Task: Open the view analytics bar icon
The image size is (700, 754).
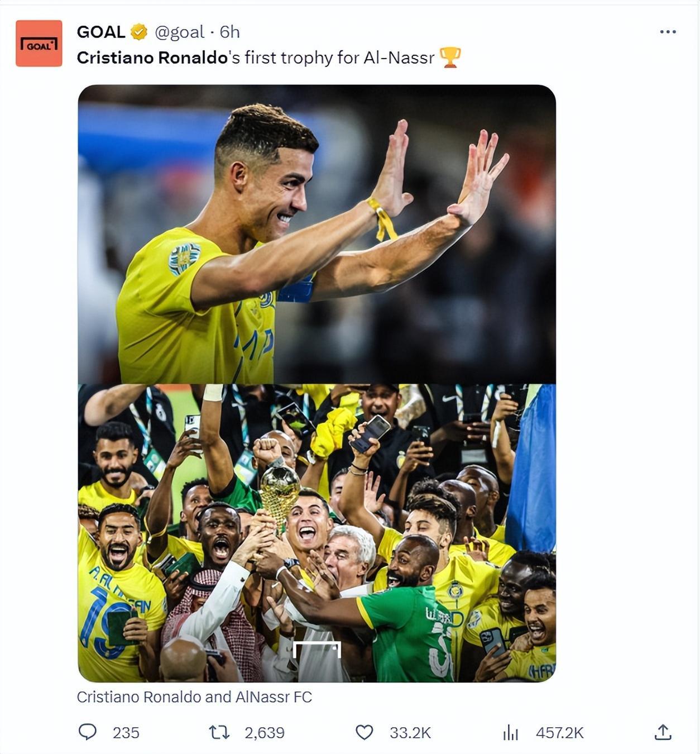Action: coord(510,732)
